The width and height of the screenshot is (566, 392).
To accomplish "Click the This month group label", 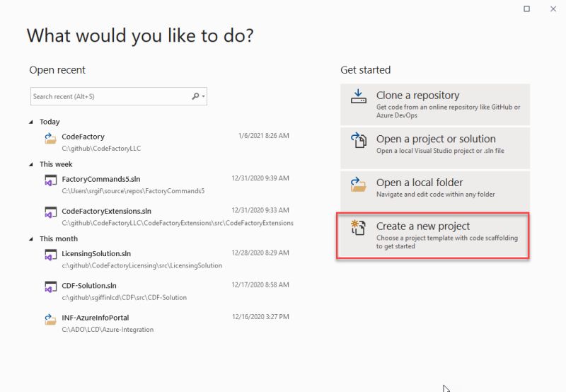I will [x=59, y=238].
